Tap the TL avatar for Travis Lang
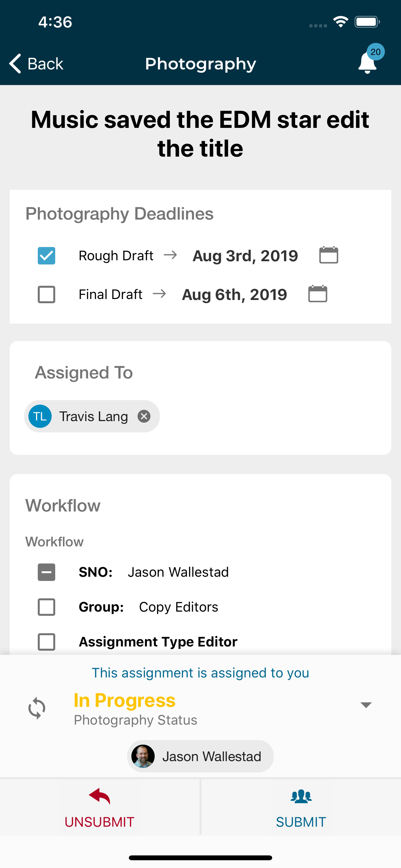The image size is (401, 868). [x=40, y=416]
